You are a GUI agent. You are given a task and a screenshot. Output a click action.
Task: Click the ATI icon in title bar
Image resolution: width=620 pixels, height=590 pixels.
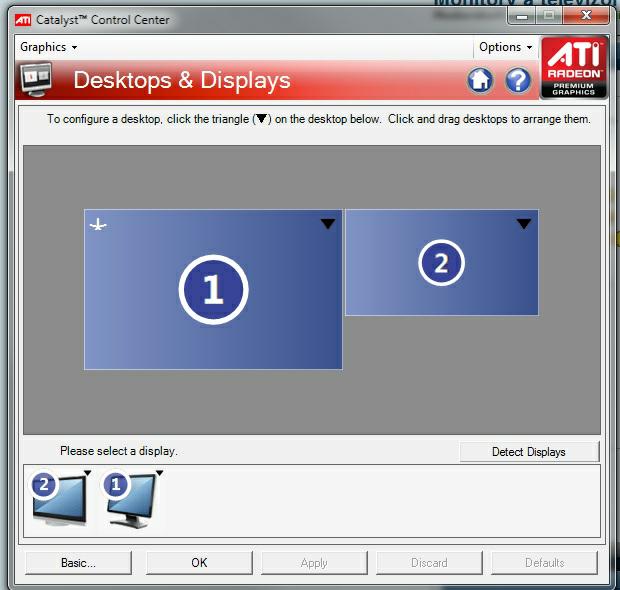(x=23, y=20)
